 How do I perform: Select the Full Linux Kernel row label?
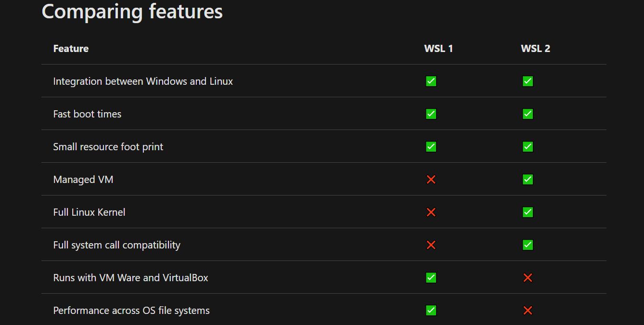[89, 212]
